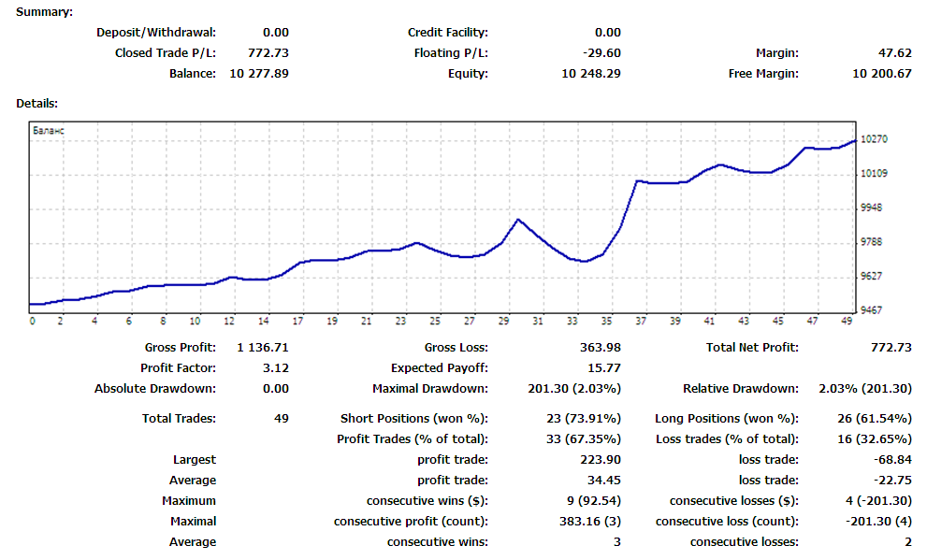Click the Summary: heading
This screenshot has height=560, width=927.
pyautogui.click(x=44, y=12)
